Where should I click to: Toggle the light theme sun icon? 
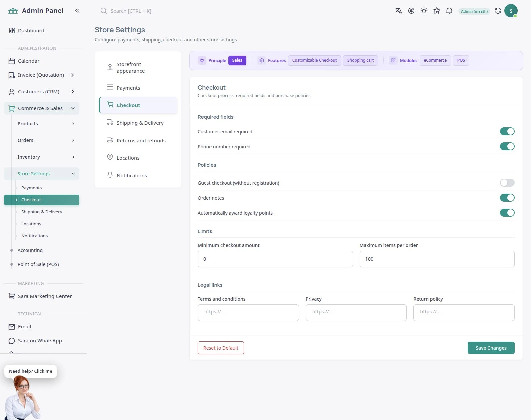[424, 11]
